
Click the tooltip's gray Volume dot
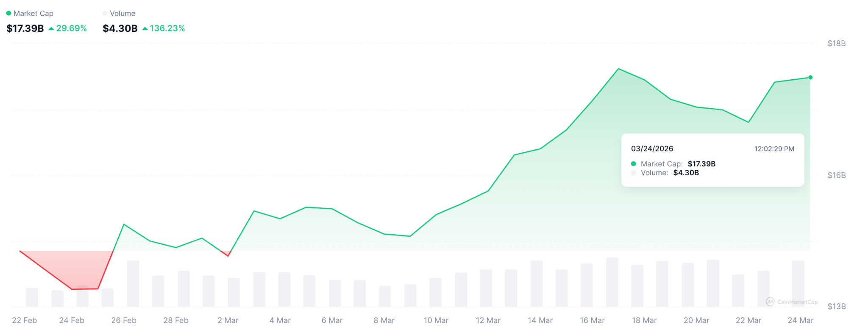(633, 173)
